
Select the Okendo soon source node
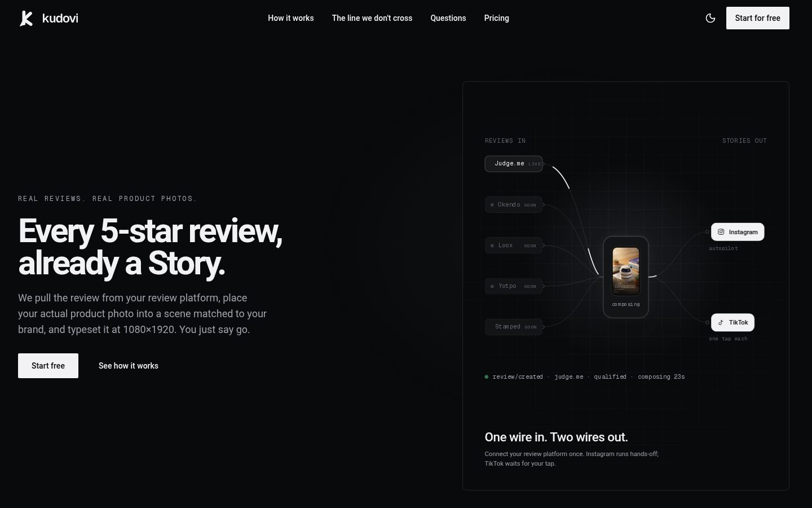pos(514,205)
